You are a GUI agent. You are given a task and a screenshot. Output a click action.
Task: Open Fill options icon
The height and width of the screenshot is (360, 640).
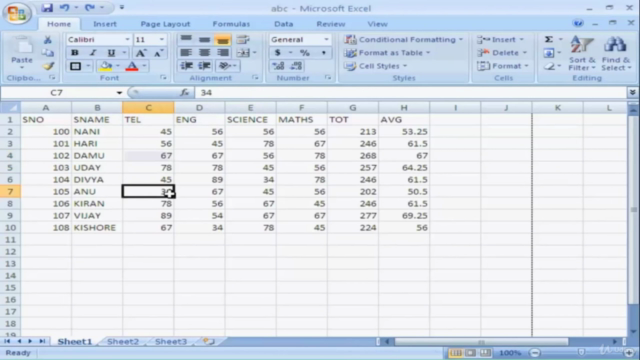[x=549, y=53]
